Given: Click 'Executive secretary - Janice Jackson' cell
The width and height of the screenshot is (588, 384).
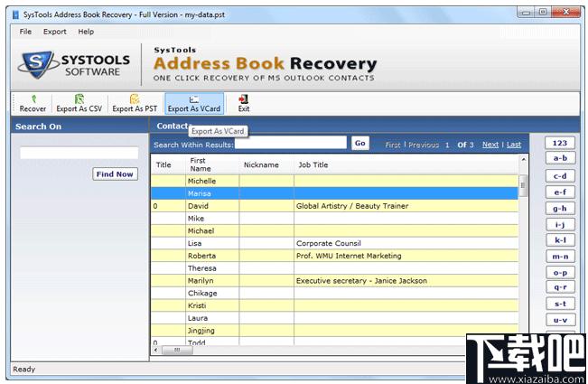Looking at the screenshot, I should (406, 280).
